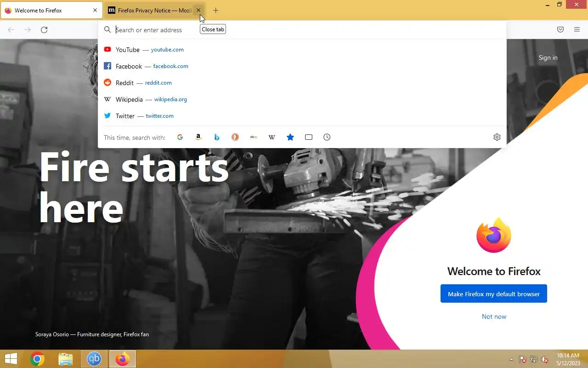Search this time with DuckDuckGo

point(235,137)
